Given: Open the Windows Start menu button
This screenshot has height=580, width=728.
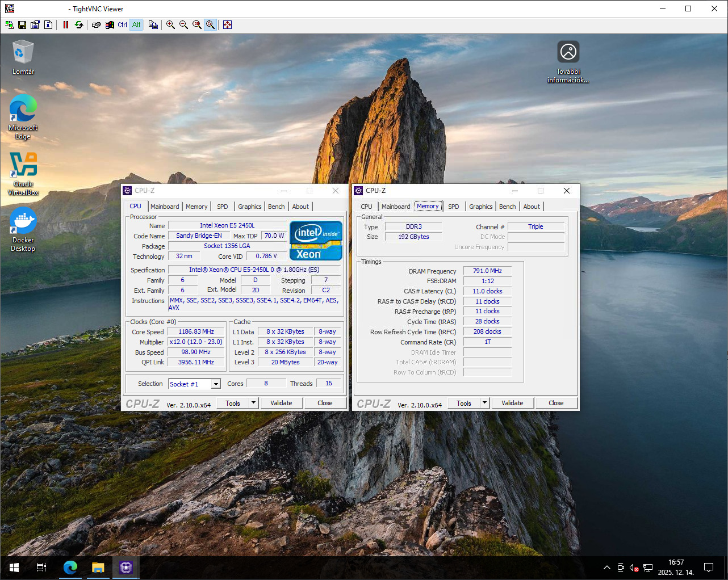Looking at the screenshot, I should tap(14, 568).
